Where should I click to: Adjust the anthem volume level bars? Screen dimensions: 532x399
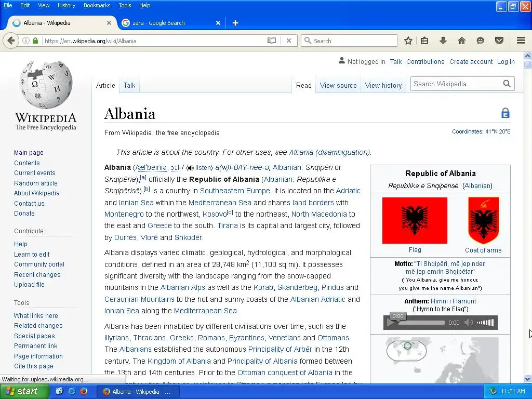[486, 323]
